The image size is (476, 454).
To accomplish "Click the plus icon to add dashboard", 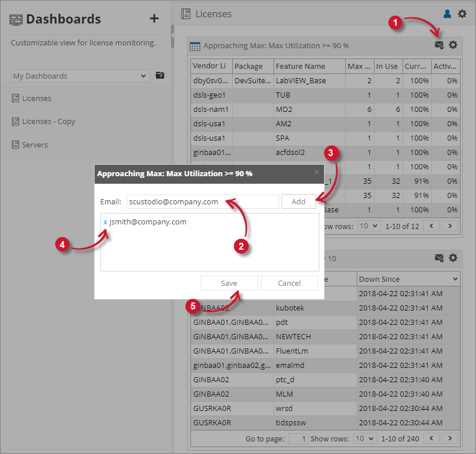I will (x=154, y=18).
